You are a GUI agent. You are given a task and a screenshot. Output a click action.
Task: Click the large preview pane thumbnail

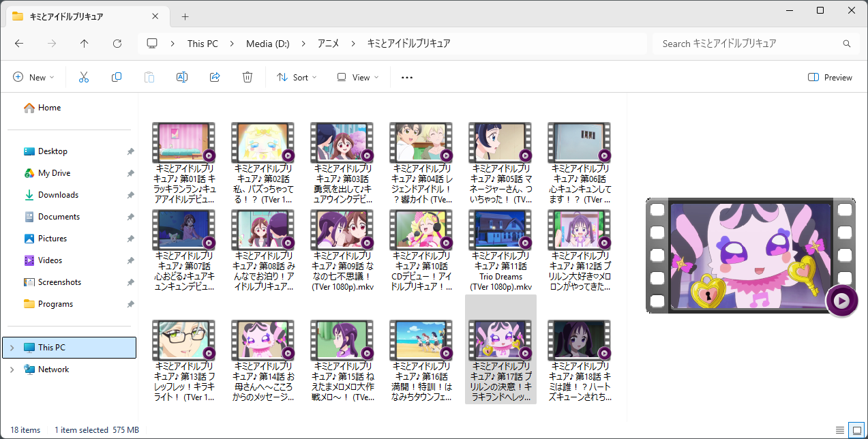tap(751, 257)
